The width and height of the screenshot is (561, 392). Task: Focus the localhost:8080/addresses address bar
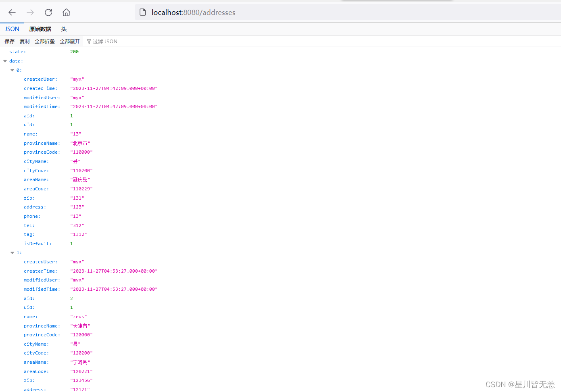pyautogui.click(x=347, y=13)
